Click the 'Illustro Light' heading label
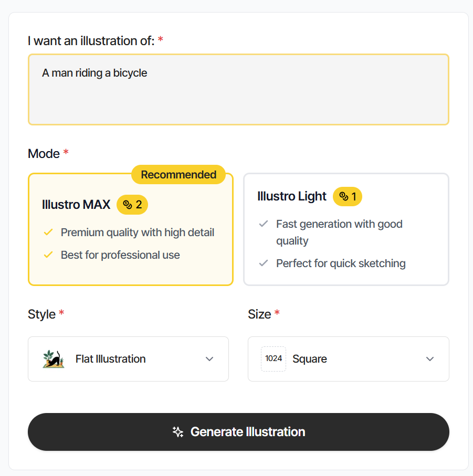 (x=292, y=196)
